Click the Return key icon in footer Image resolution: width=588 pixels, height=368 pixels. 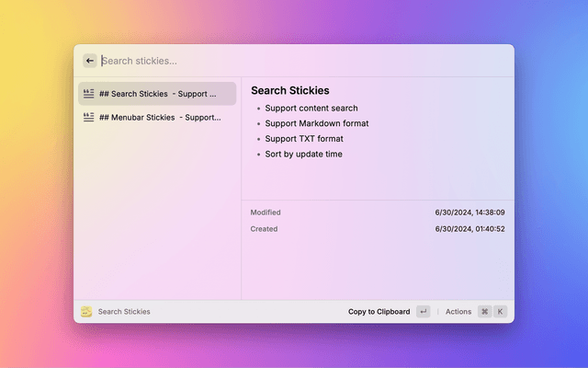click(x=423, y=312)
